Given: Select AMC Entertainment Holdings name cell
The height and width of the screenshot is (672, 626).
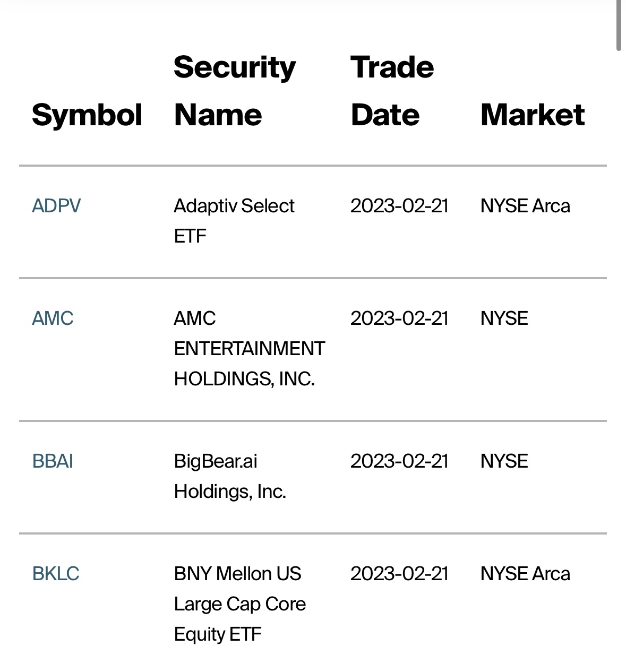Looking at the screenshot, I should pos(249,348).
